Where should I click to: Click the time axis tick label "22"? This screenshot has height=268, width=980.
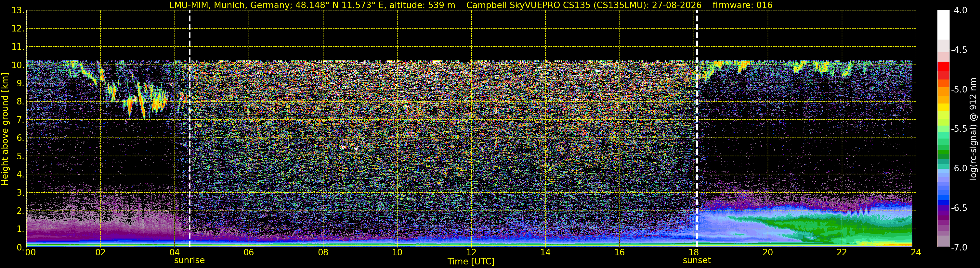pyautogui.click(x=842, y=252)
